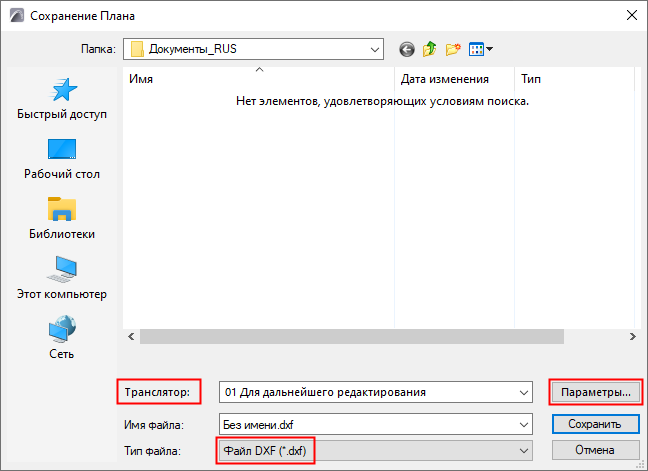648x471 pixels.
Task: Click the ArchiCAD dialog title icon
Action: click(x=17, y=16)
